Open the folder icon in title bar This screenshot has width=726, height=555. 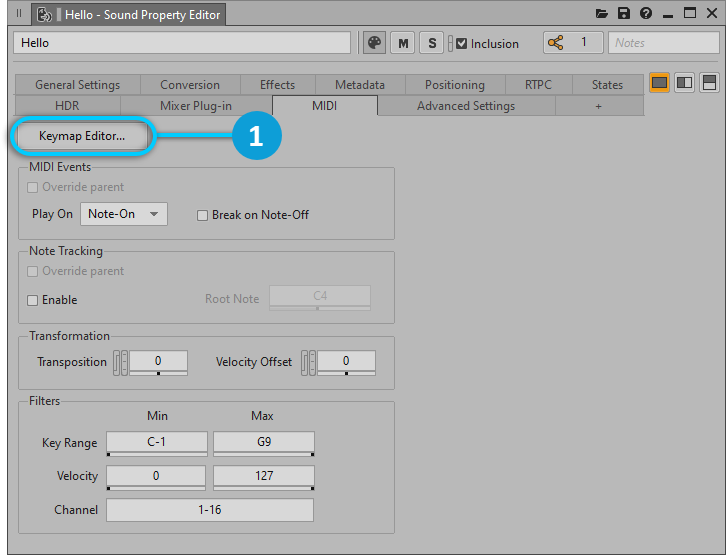(x=602, y=14)
